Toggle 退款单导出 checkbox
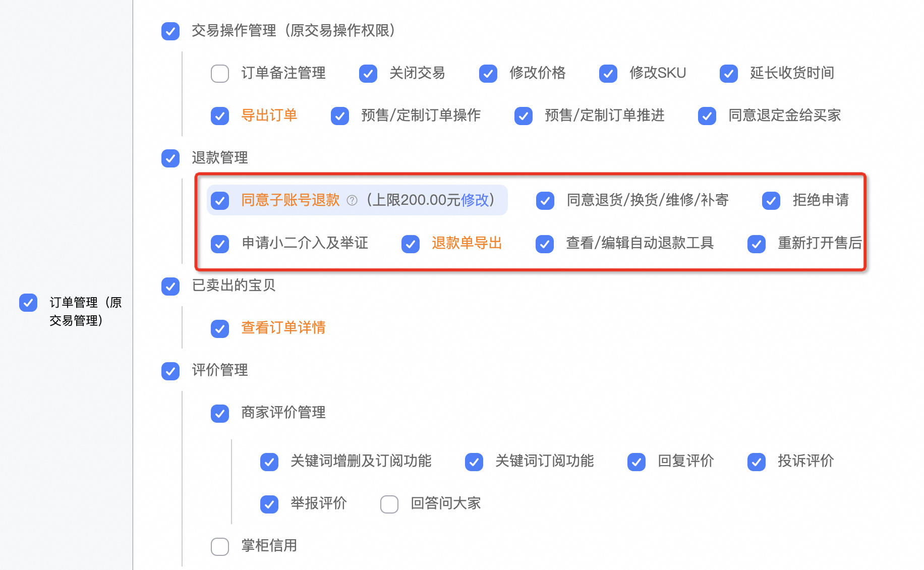Image resolution: width=924 pixels, height=570 pixels. click(x=411, y=244)
